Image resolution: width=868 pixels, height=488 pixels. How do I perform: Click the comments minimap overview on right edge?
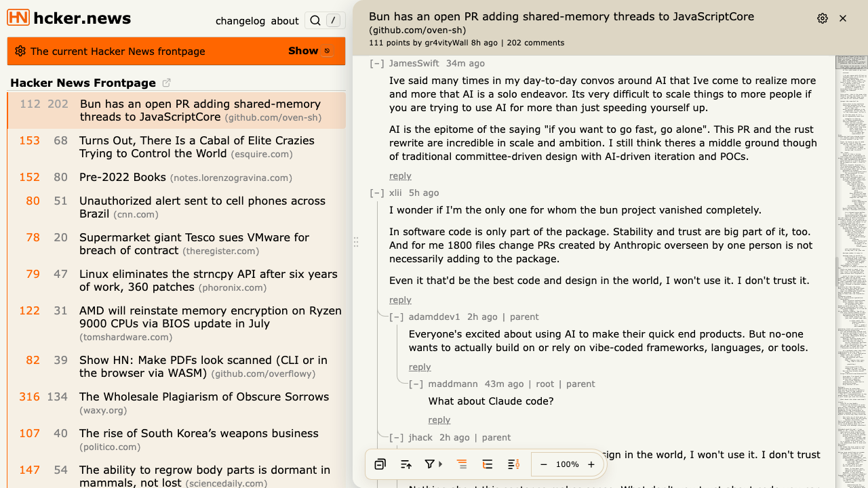point(852,271)
